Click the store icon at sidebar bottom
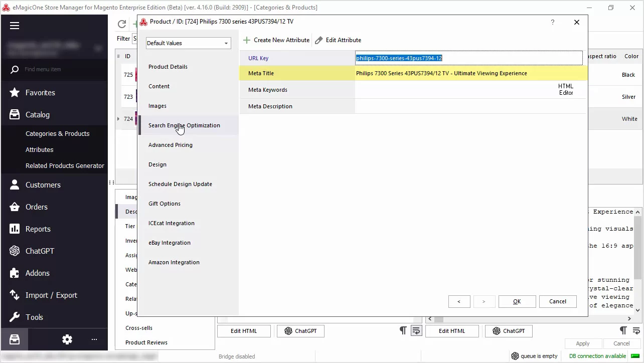 click(15, 339)
